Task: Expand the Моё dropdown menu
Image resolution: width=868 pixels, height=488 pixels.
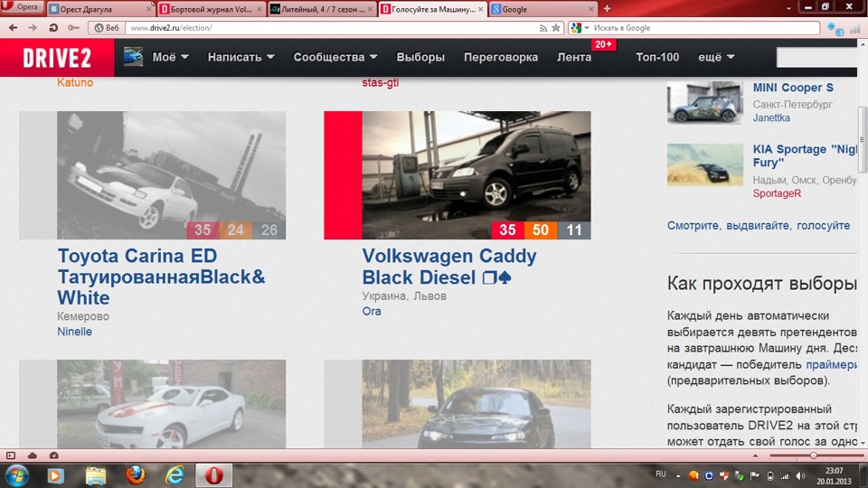Action: tap(171, 57)
